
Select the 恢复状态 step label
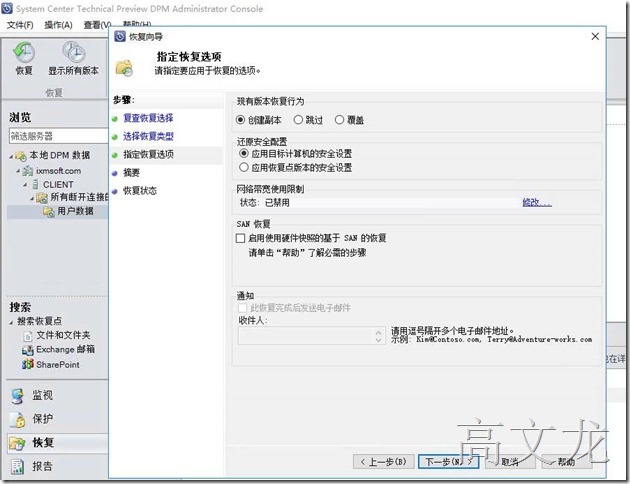139,190
